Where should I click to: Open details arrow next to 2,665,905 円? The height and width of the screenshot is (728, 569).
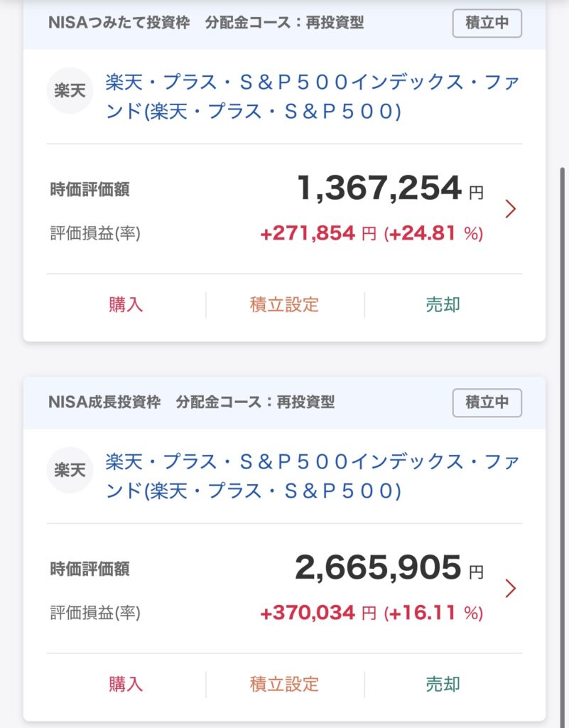pyautogui.click(x=510, y=589)
